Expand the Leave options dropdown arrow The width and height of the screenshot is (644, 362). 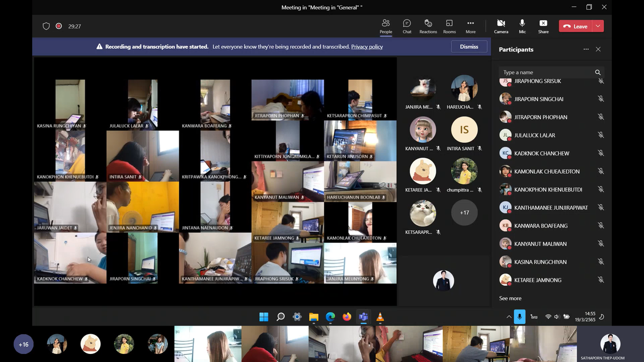[x=598, y=26]
